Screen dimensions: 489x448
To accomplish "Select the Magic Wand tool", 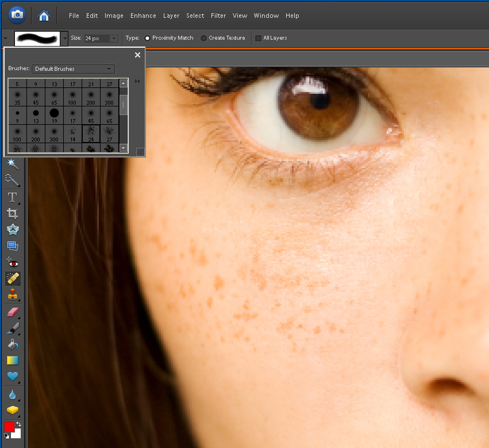I will [x=12, y=164].
